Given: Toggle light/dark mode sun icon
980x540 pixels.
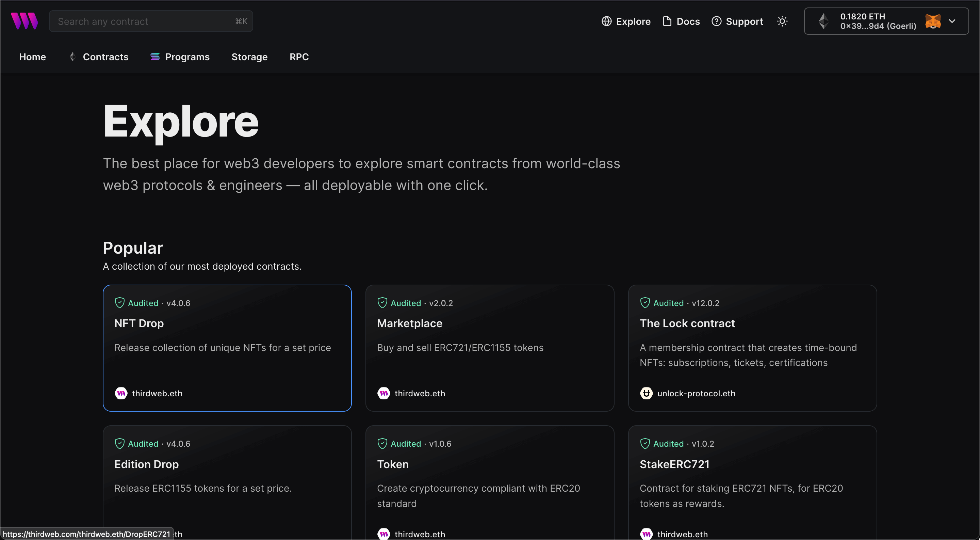Looking at the screenshot, I should click(x=782, y=21).
